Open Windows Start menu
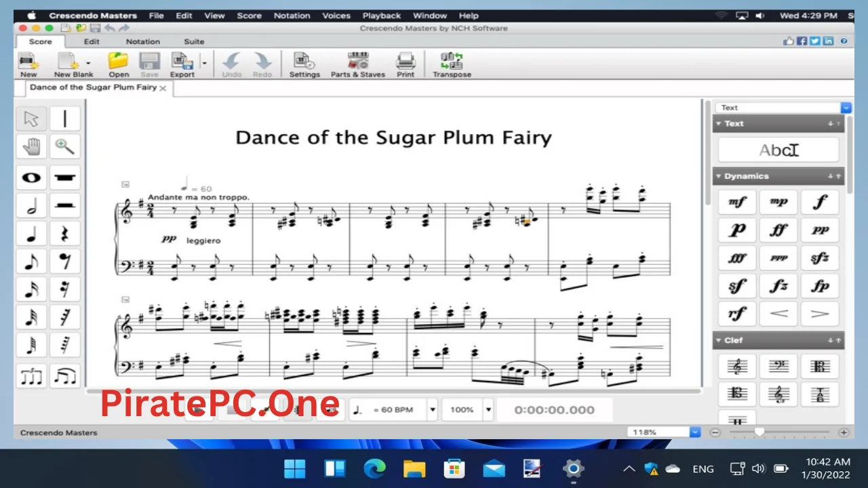 [x=294, y=468]
